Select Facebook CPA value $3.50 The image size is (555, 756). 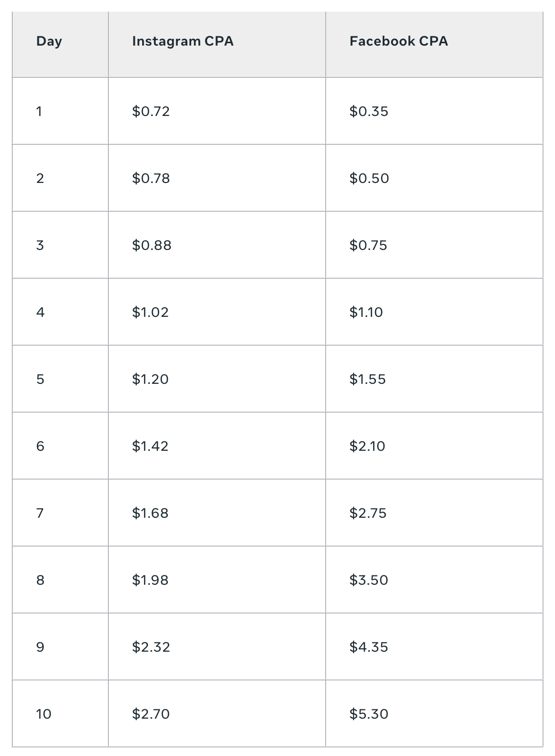click(369, 580)
